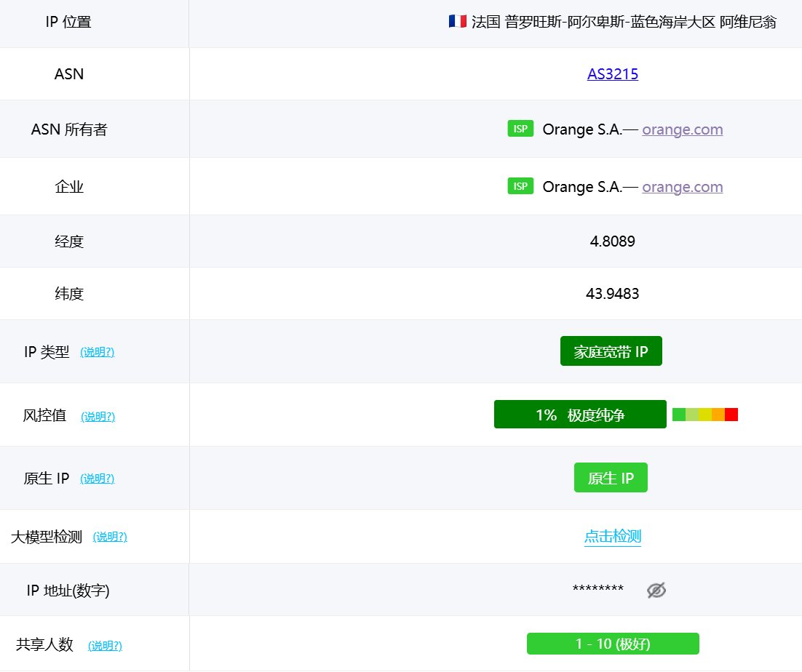
Task: Click the 1 - 10 (极好) badge
Action: pos(613,644)
